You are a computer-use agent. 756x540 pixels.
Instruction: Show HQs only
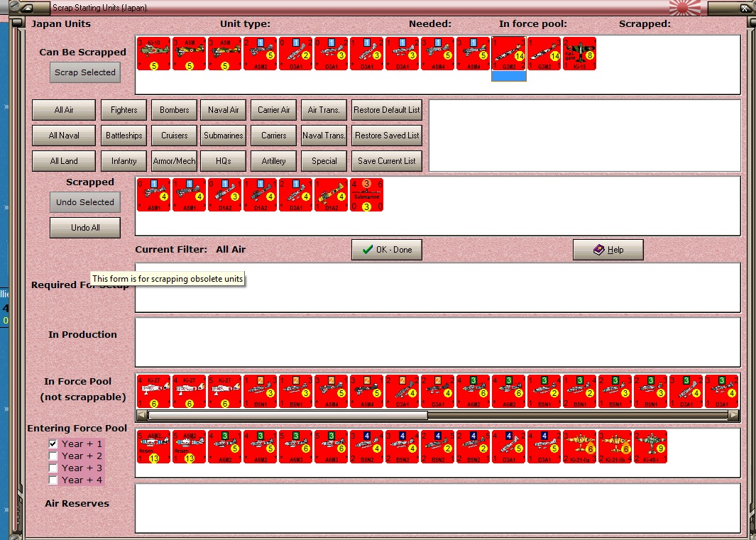pos(223,161)
